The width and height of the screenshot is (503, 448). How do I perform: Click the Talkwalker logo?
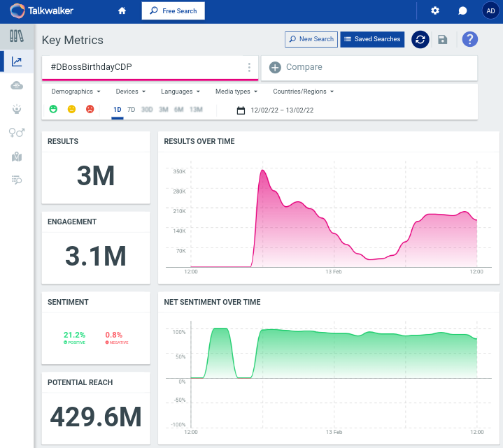coord(41,11)
